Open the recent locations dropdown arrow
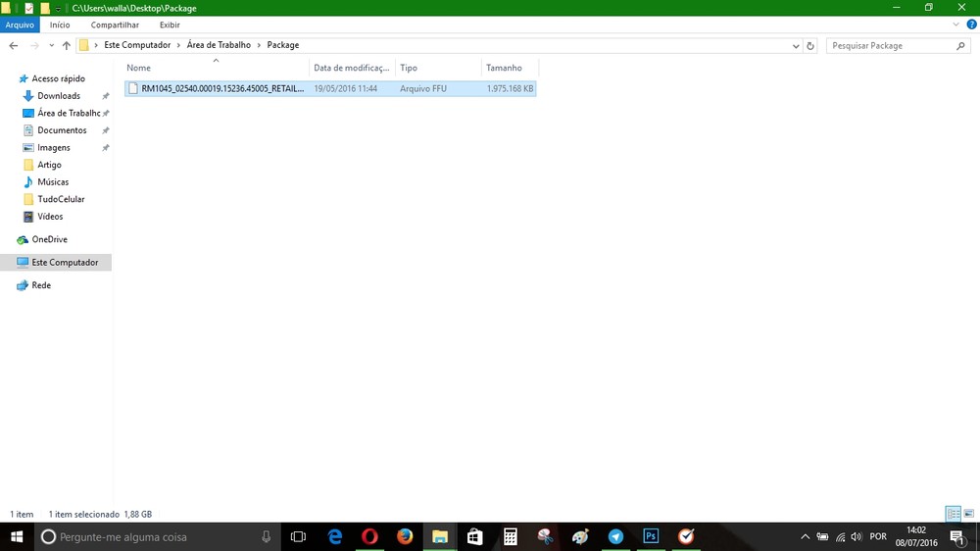980x551 pixels. coord(50,45)
